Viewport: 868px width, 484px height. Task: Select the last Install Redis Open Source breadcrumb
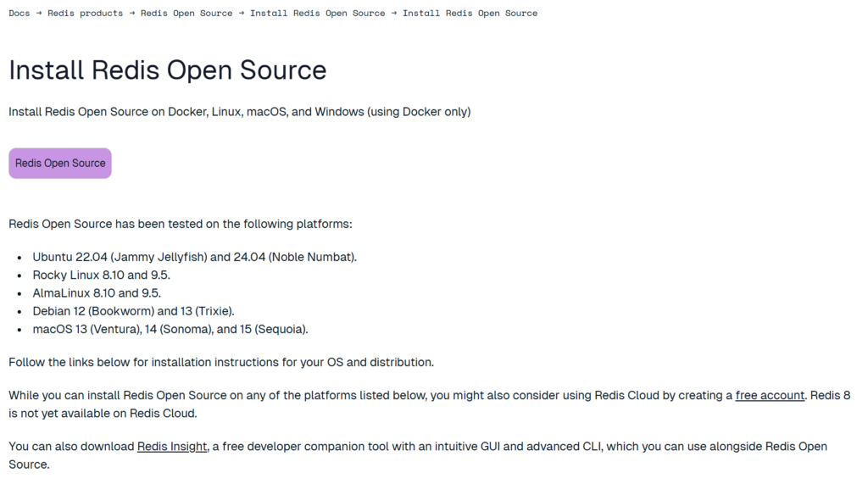click(470, 14)
